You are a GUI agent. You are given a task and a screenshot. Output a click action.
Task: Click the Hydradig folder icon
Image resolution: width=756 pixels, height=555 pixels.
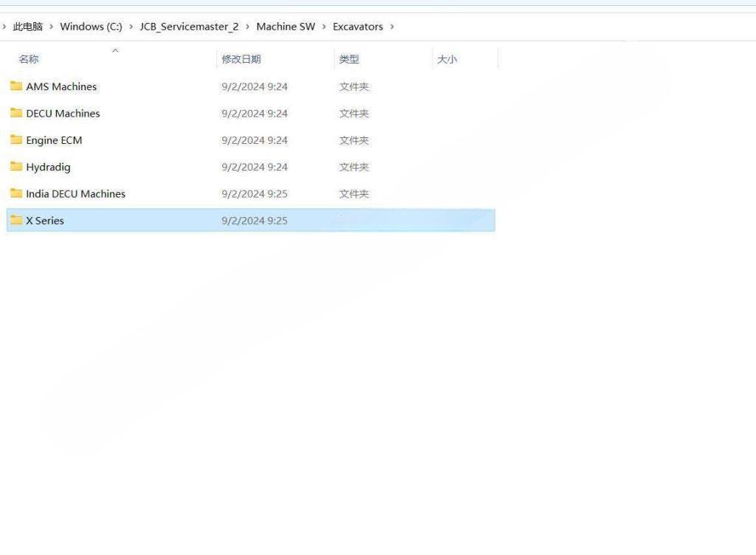click(x=16, y=167)
